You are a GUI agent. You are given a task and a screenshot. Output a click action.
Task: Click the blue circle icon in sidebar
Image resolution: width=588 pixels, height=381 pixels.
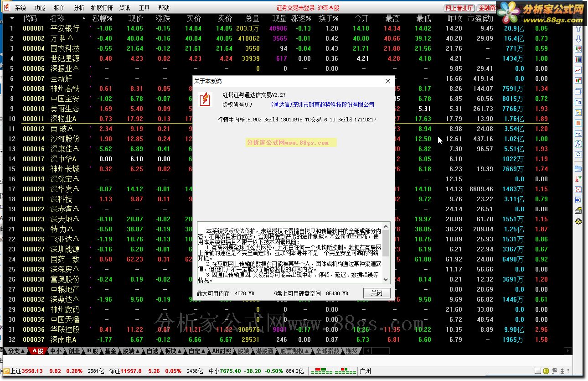(x=578, y=154)
